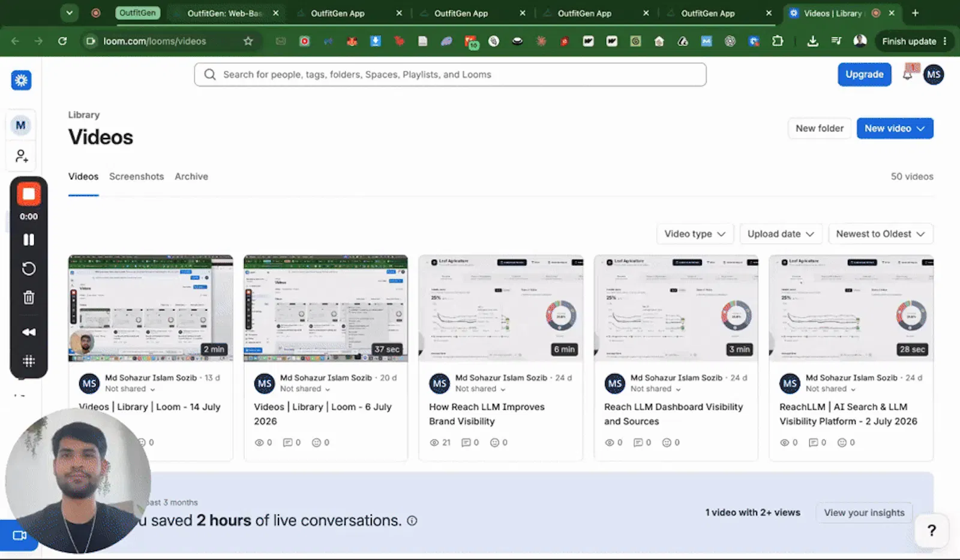Click the grip dots on recorder bar
The image size is (960, 560).
29,361
